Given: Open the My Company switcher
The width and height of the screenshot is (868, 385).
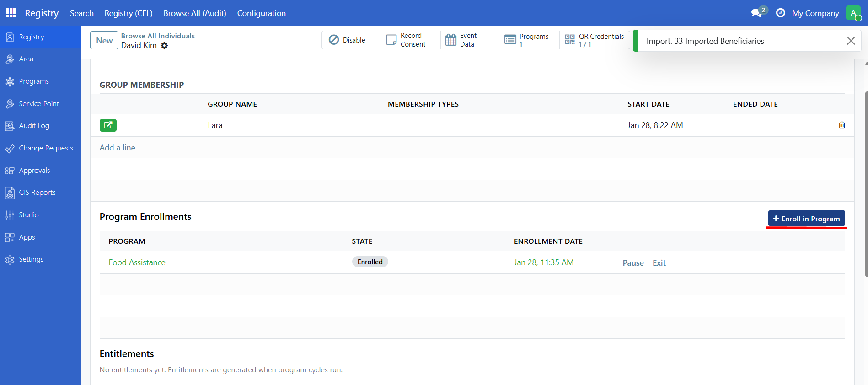Looking at the screenshot, I should coord(815,13).
